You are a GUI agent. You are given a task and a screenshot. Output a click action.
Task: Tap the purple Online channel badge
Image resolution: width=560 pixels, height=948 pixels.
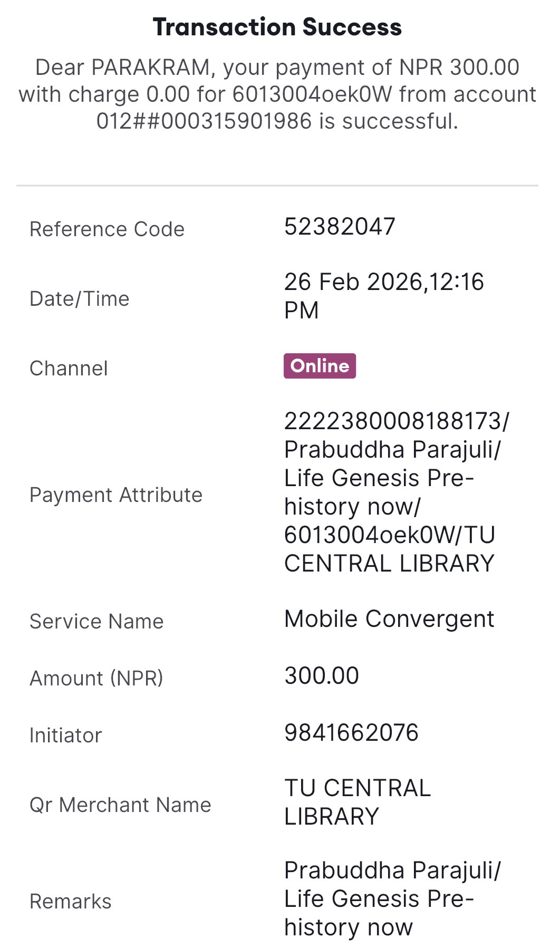(320, 366)
